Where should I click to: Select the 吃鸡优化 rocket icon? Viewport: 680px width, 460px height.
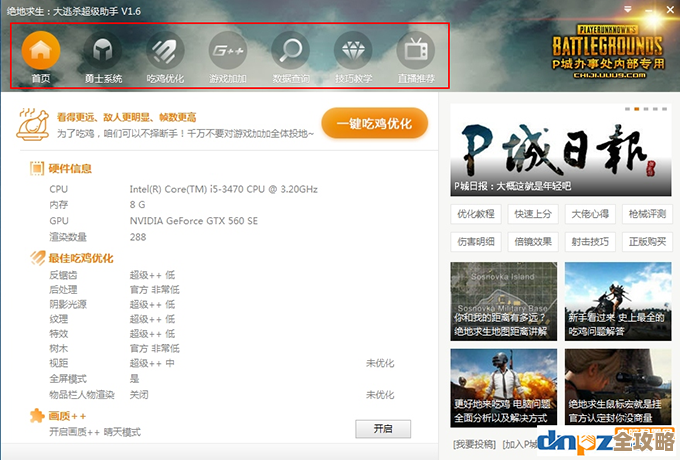click(x=166, y=50)
